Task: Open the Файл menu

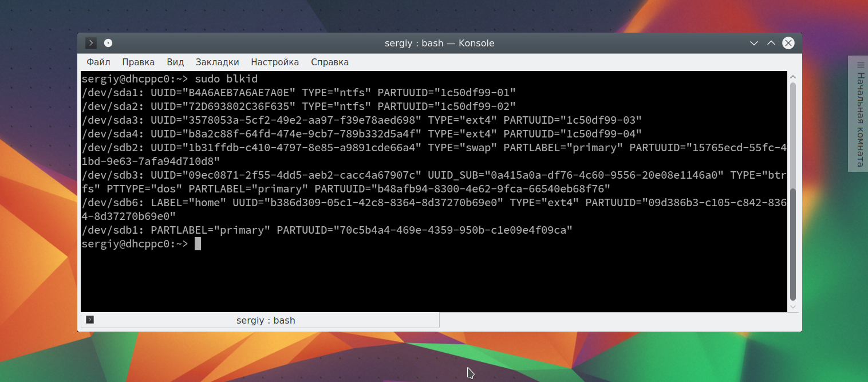Action: pos(98,62)
